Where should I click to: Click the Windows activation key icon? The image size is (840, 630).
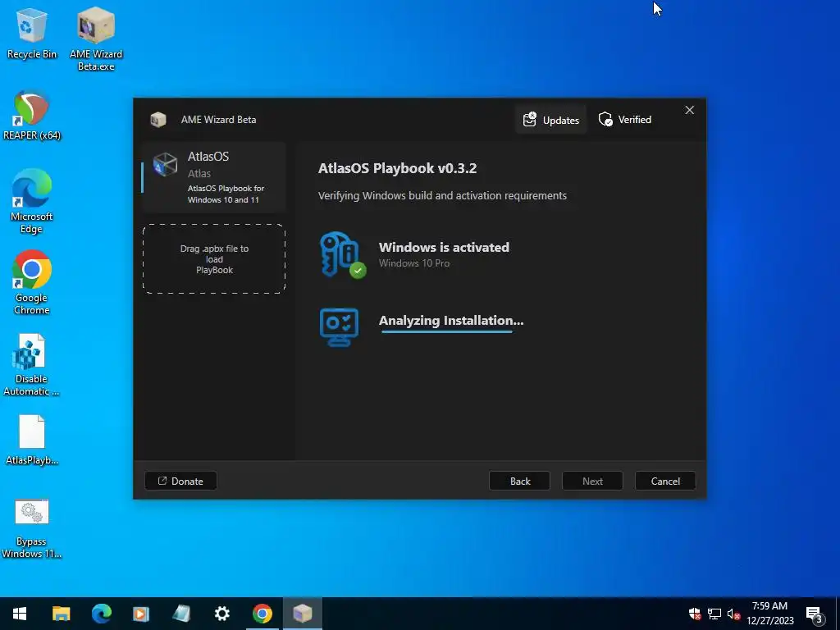343,254
